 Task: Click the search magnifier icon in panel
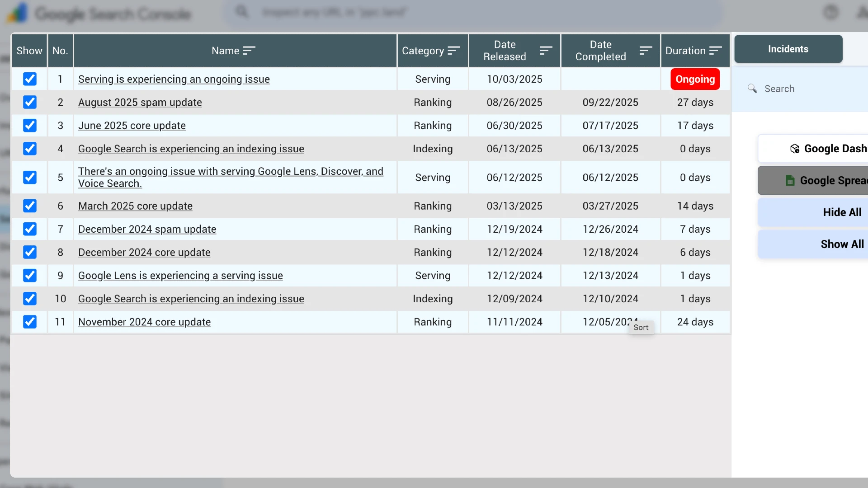(x=752, y=89)
